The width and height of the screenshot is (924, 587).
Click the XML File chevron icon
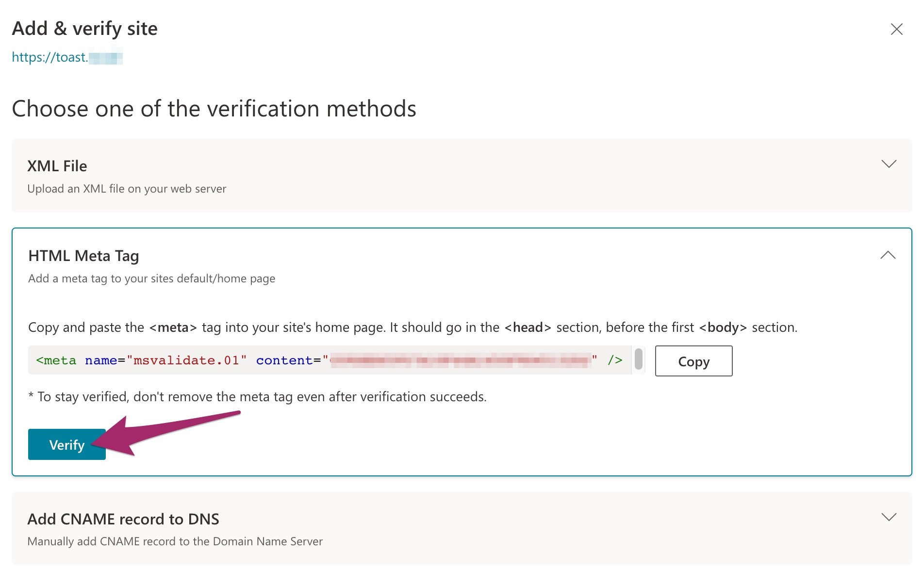click(x=890, y=164)
